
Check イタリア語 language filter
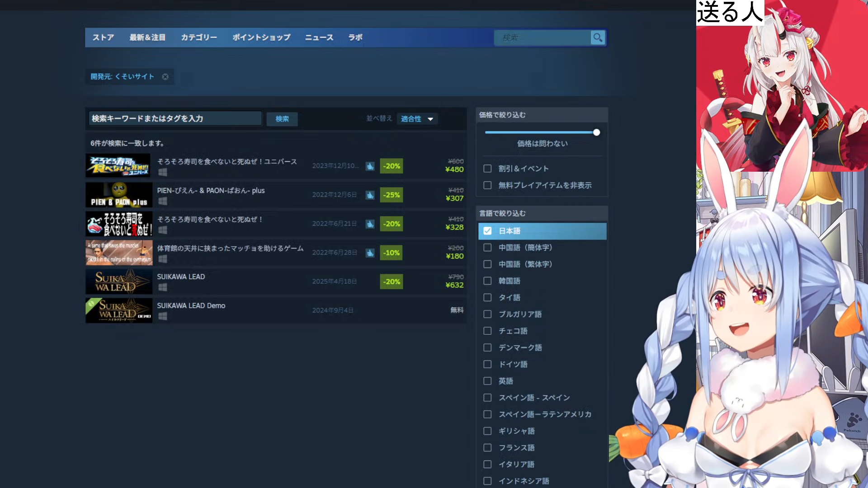(487, 465)
